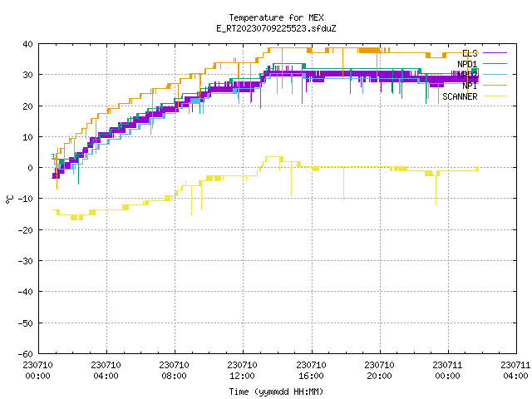The width and height of the screenshot is (532, 399).
Task: Select x-axis tick label 230710 04:00
Action: point(106,370)
